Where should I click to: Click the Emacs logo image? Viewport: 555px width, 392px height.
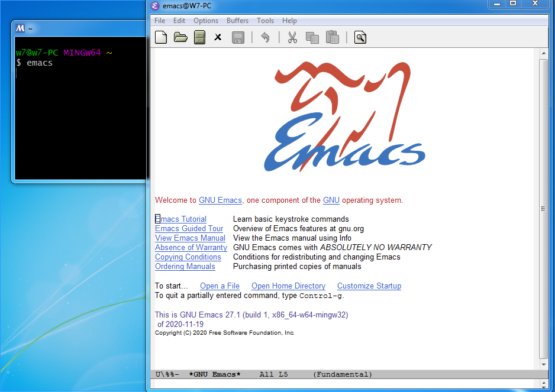[x=344, y=116]
